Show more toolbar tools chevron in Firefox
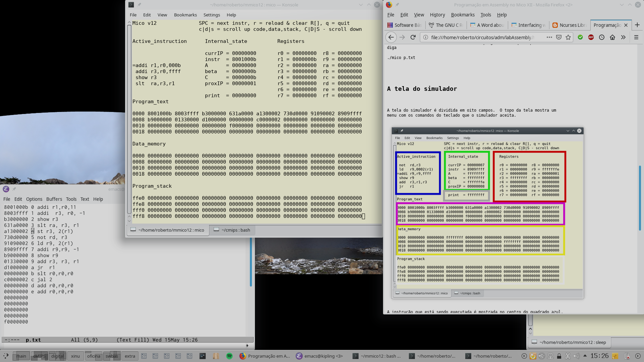 pyautogui.click(x=623, y=37)
